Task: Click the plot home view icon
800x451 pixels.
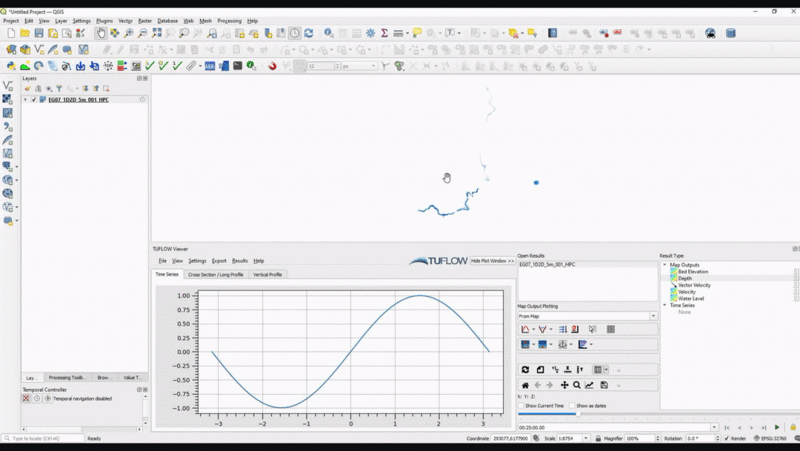Action: [x=525, y=385]
